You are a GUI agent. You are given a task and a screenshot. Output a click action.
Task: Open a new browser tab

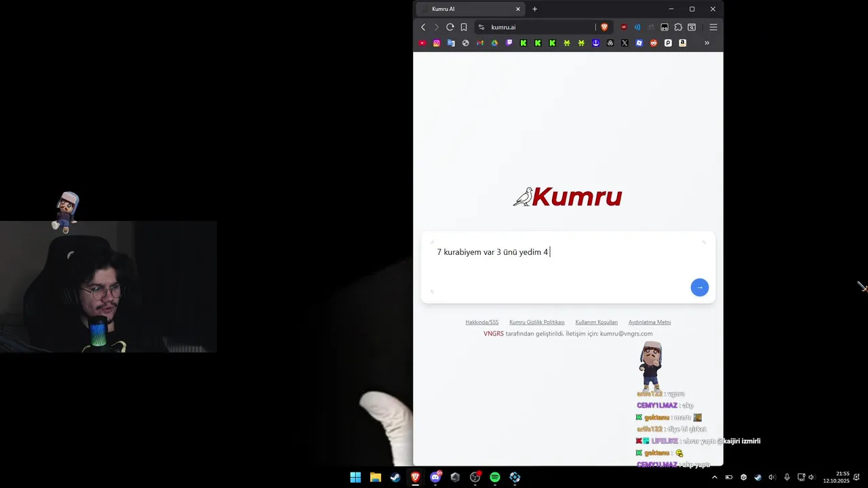(534, 9)
